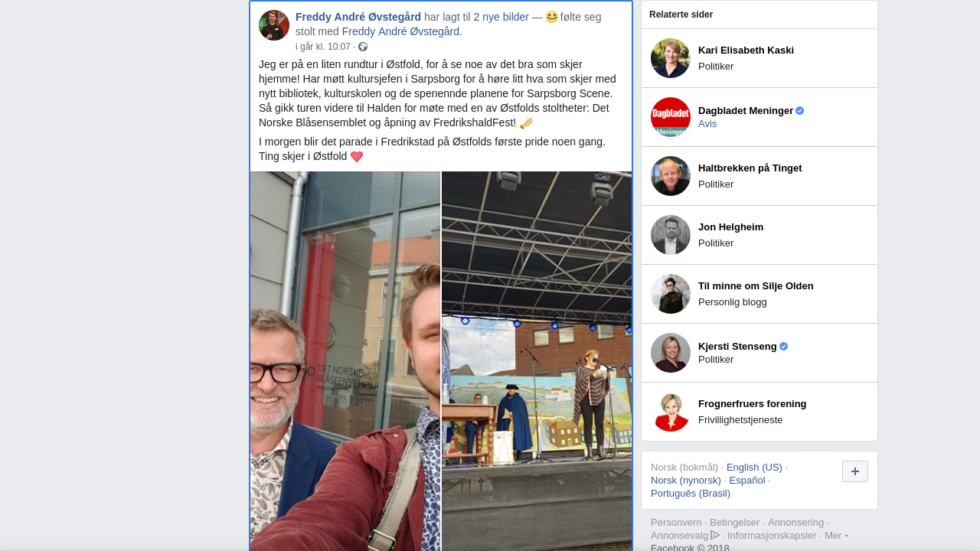
Task: Click Frognerfruers forening avatar
Action: pyautogui.click(x=671, y=412)
